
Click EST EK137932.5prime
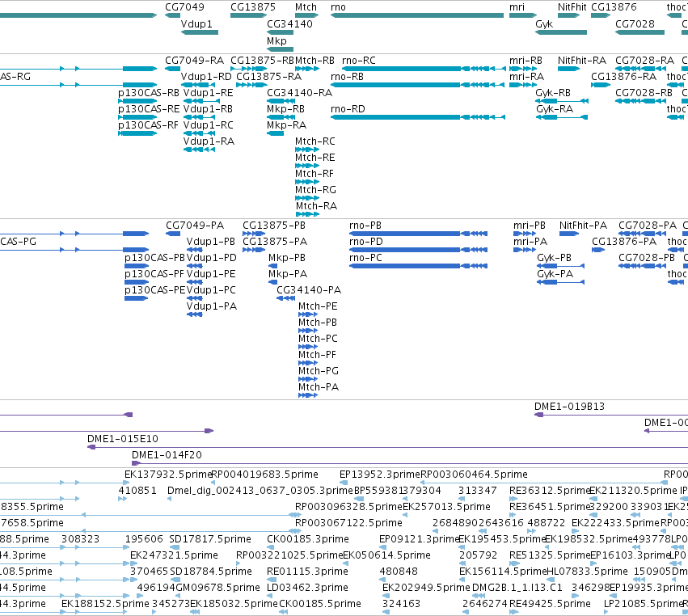tap(168, 475)
